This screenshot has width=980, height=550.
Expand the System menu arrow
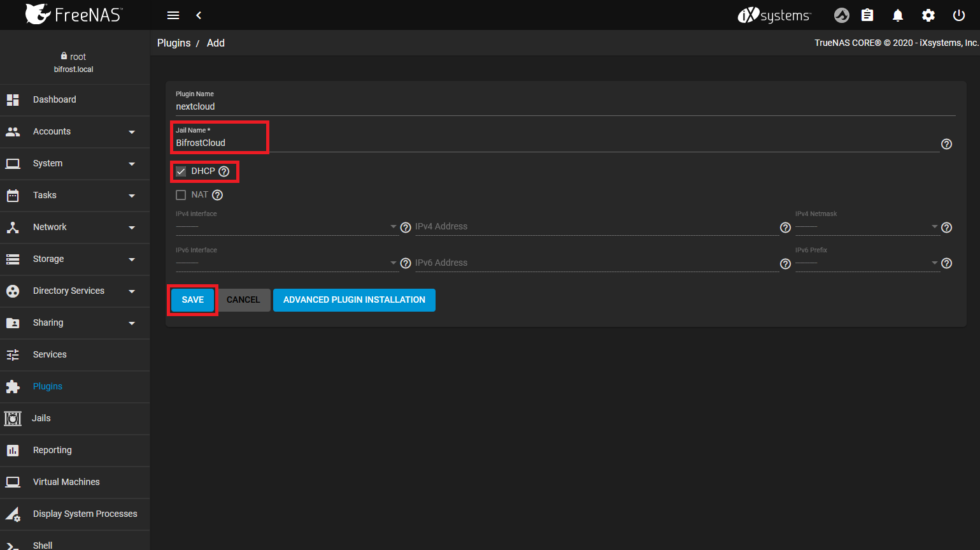[132, 164]
